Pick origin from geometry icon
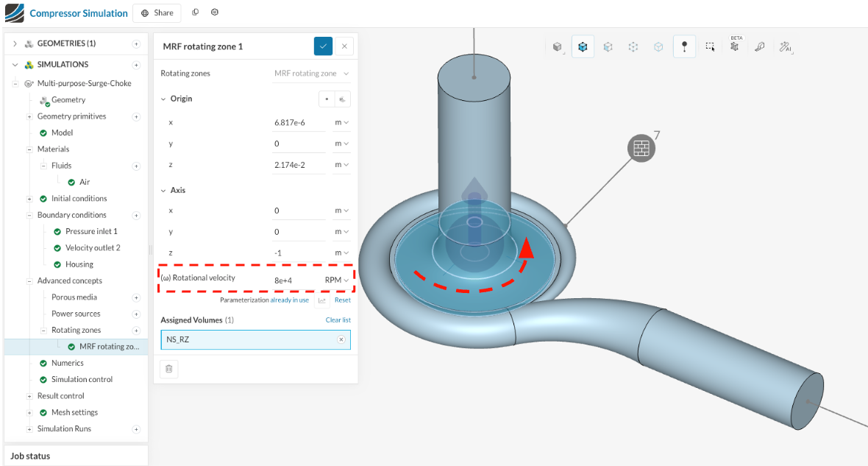The image size is (868, 466). pyautogui.click(x=343, y=99)
